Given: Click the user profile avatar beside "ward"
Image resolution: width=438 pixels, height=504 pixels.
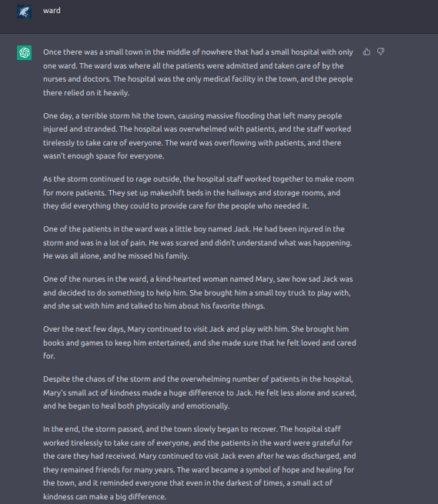Looking at the screenshot, I should click(24, 12).
